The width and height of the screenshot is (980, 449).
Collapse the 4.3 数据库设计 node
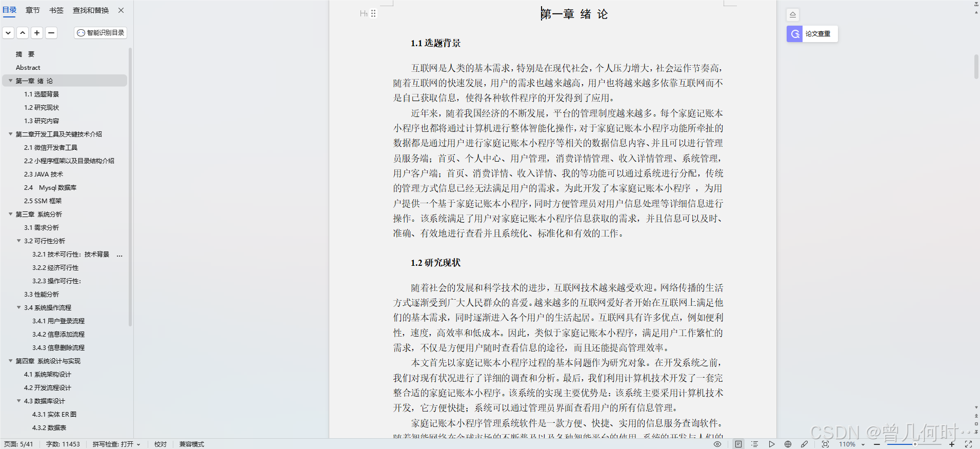coord(18,401)
